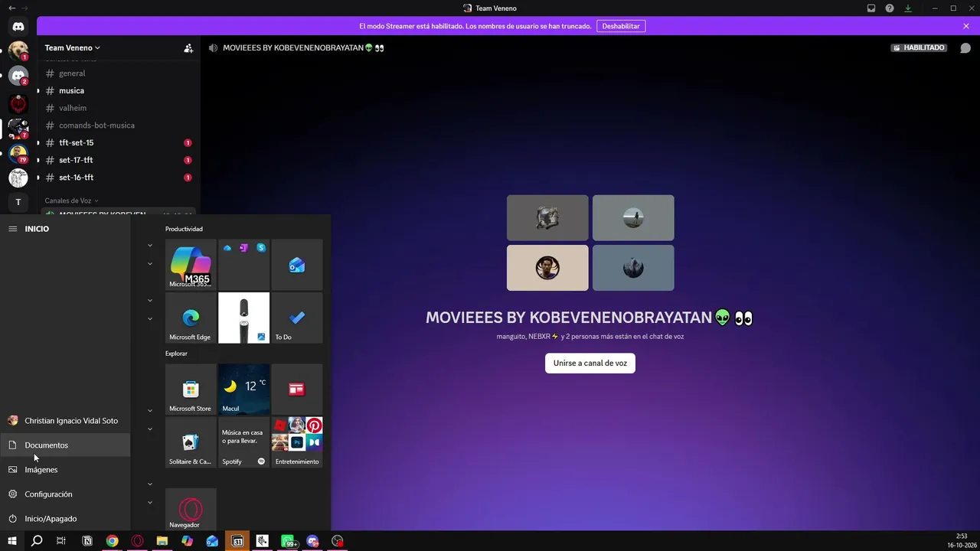Open Documentos in the Start menu
Screen dimensions: 980x551
click(65, 445)
